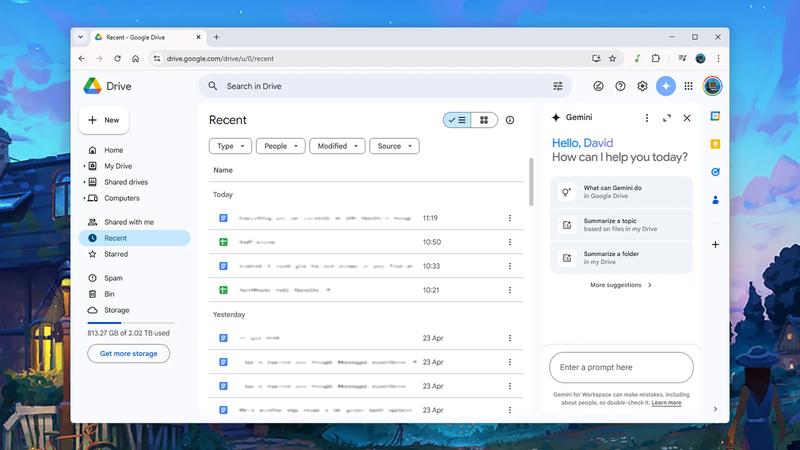800x450 pixels.
Task: Open more actions for the 10:33 file
Action: point(510,266)
